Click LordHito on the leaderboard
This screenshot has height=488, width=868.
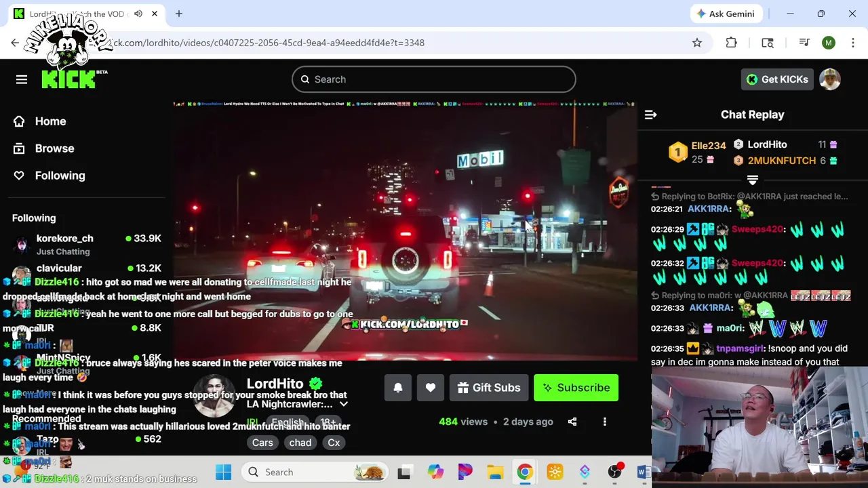tap(767, 144)
